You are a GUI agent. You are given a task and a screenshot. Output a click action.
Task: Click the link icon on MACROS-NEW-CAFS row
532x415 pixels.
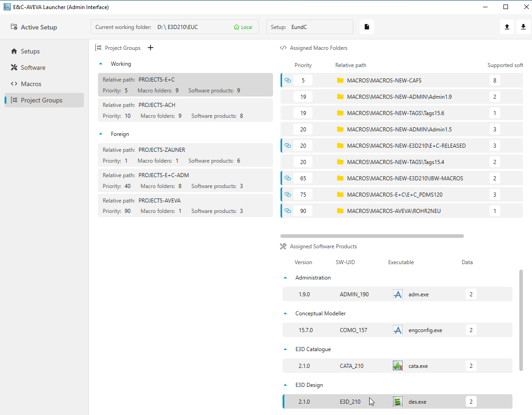(x=288, y=80)
